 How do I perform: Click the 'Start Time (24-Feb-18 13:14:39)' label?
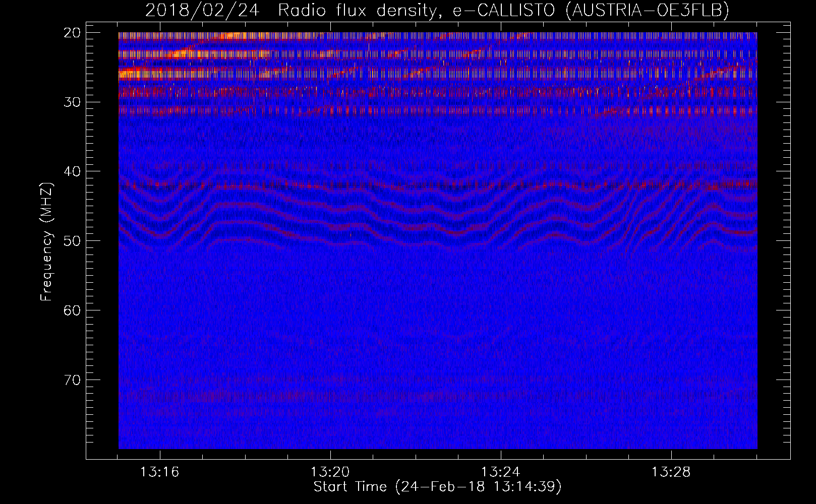click(x=438, y=487)
